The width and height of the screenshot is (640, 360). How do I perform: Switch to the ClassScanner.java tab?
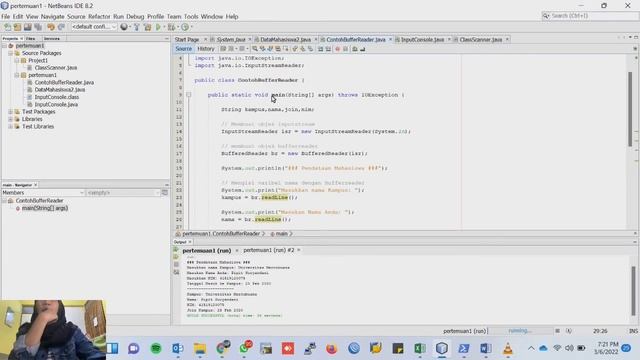tap(481, 40)
